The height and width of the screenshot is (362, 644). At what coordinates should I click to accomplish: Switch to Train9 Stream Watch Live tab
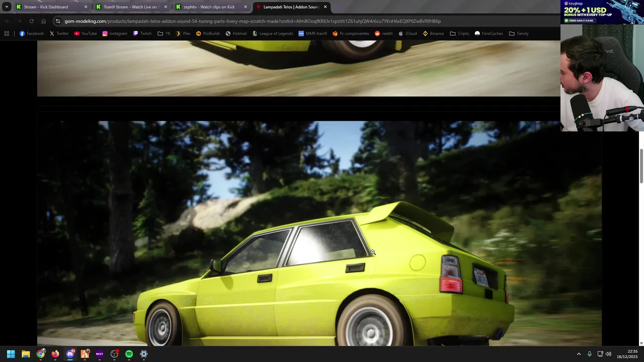(132, 7)
